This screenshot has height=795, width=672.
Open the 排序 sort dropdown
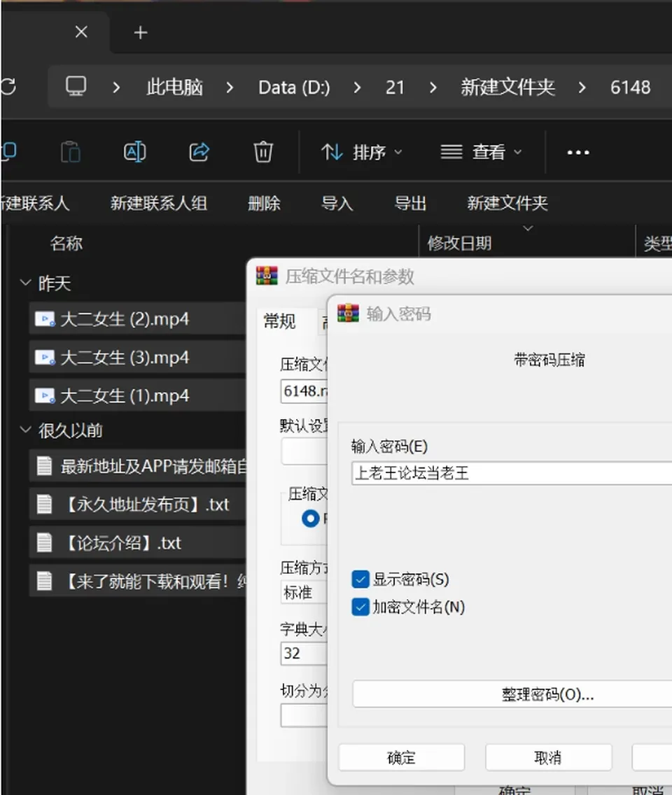coord(362,152)
